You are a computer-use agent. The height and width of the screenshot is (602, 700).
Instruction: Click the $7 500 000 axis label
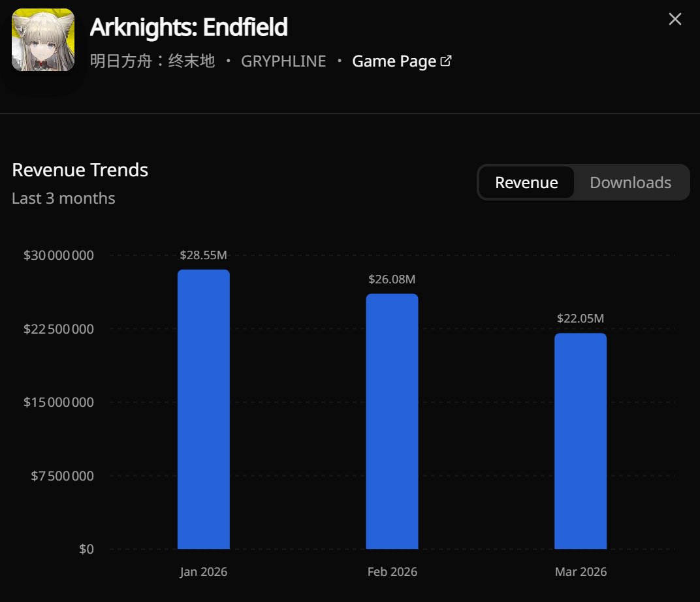pos(63,476)
